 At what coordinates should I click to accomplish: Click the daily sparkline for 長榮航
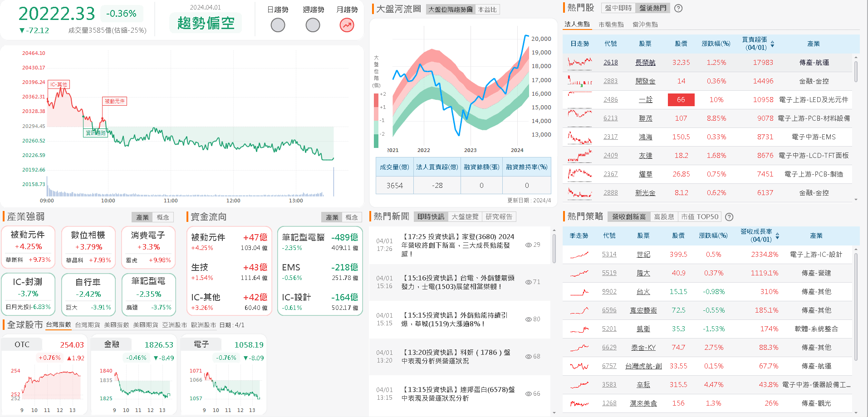pyautogui.click(x=580, y=63)
